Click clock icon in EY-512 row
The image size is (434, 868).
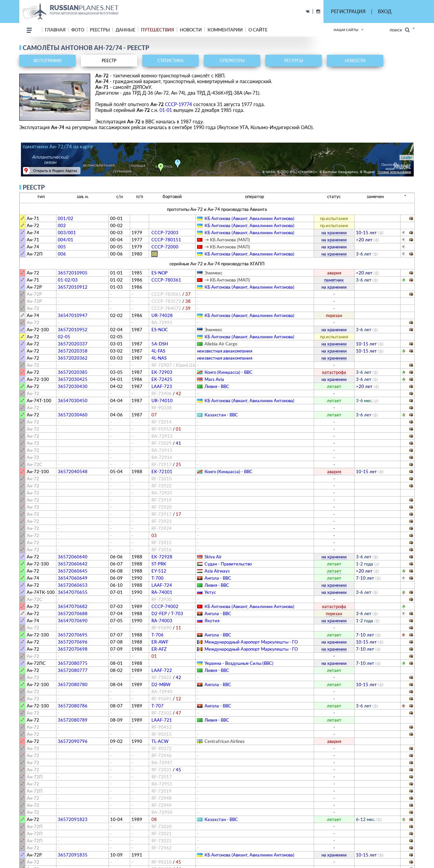(403, 571)
